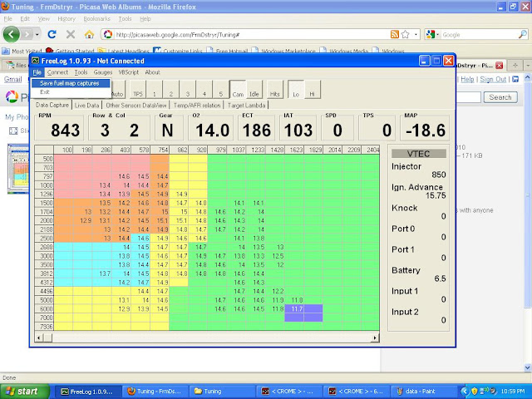Click the Windows Start button

click(25, 391)
